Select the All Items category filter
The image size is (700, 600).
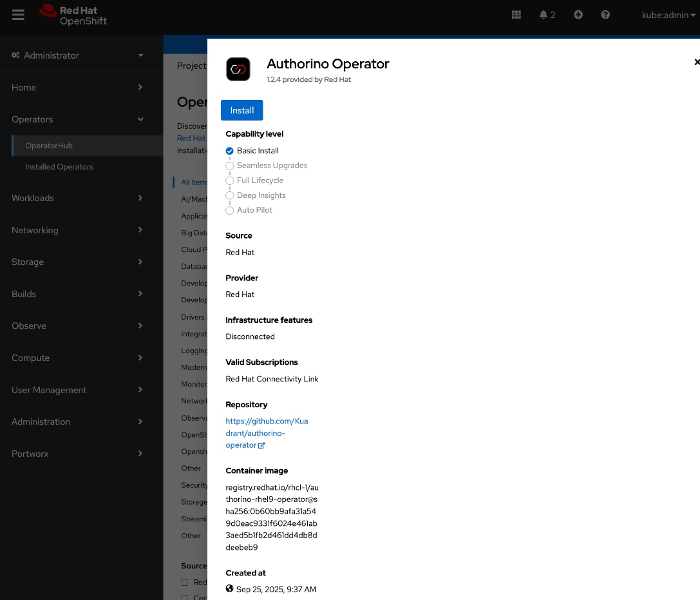194,182
